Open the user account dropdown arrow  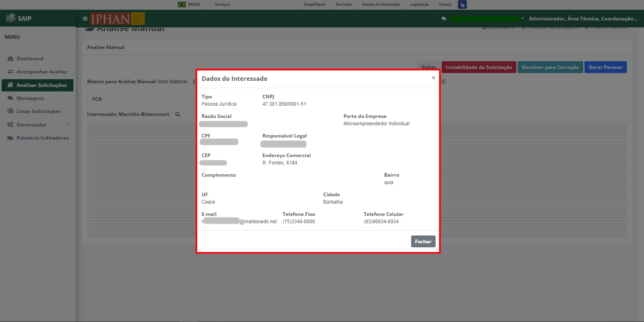point(522,18)
